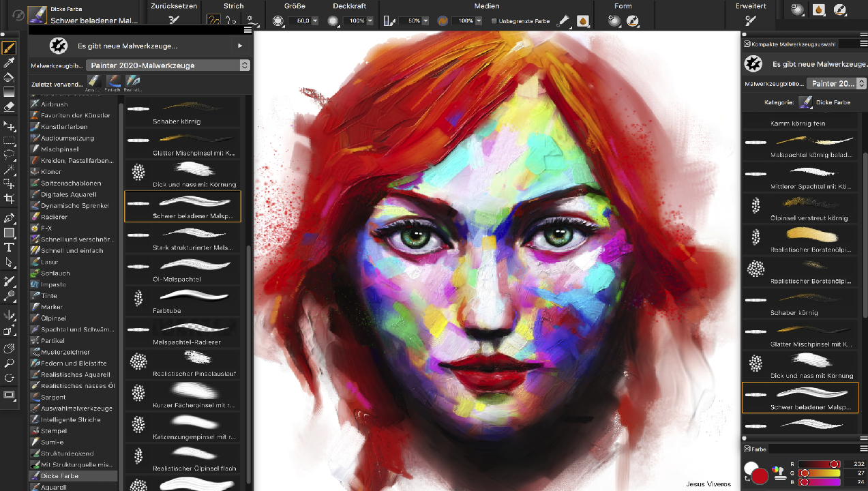Select the Ölpinsel brush category
This screenshot has width=868, height=491.
tap(53, 318)
